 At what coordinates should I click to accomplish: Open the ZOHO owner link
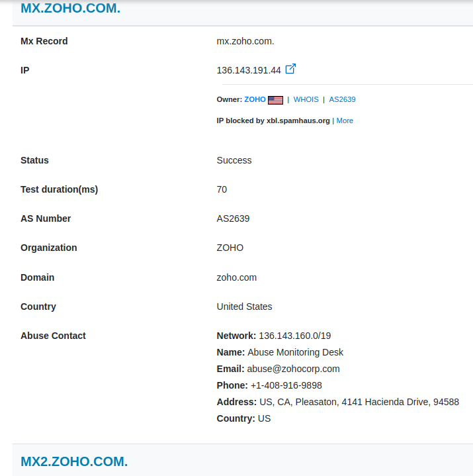coord(255,99)
